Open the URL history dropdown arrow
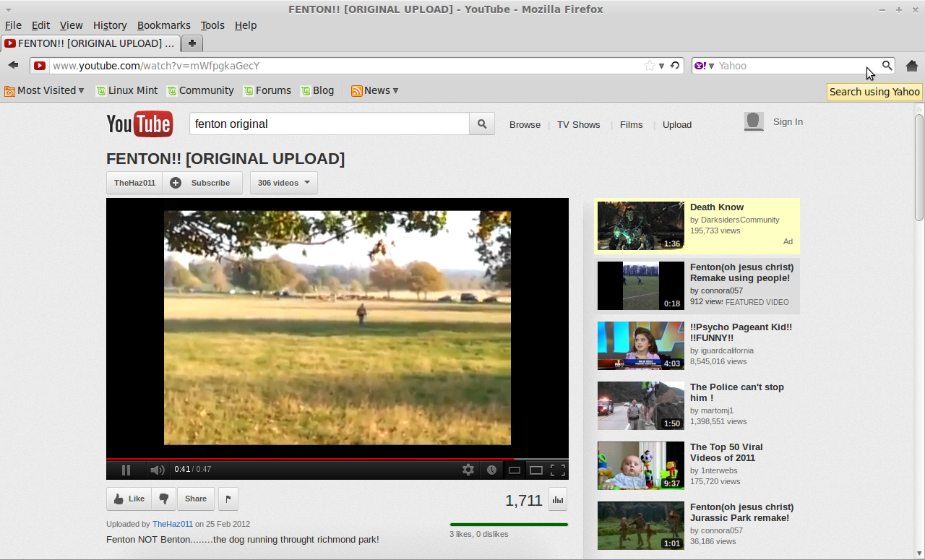925x560 pixels. [x=661, y=66]
